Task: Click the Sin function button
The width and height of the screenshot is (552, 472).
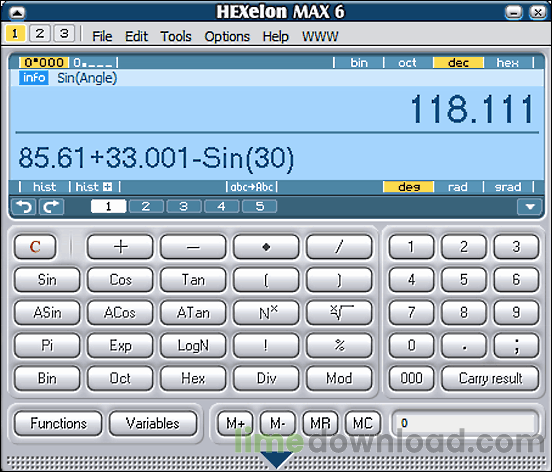Action: pyautogui.click(x=47, y=280)
